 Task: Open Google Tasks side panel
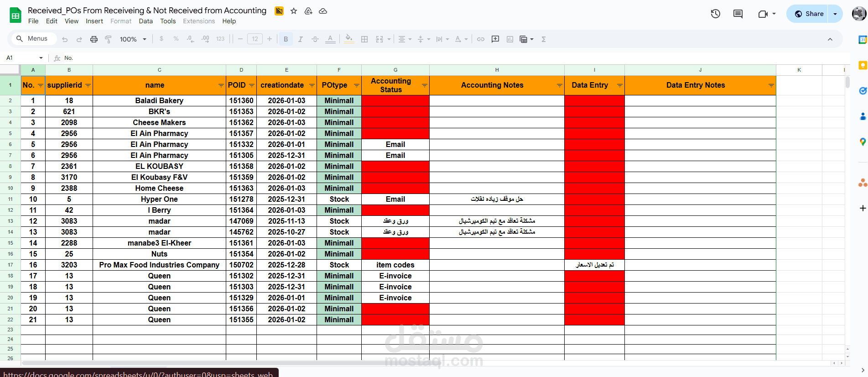click(863, 90)
